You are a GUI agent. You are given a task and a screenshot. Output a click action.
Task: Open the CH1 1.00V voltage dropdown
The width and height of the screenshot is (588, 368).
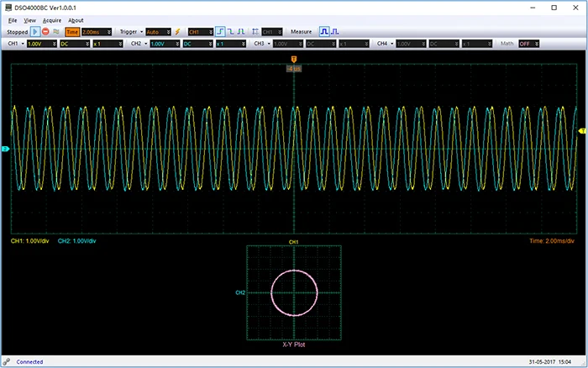40,43
